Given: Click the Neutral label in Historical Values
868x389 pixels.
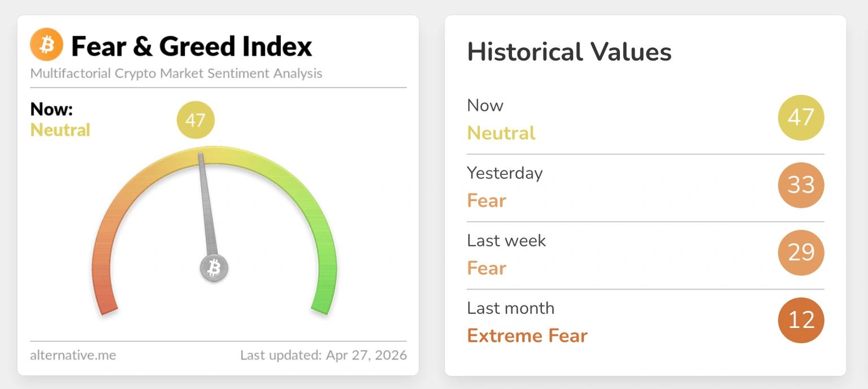Looking at the screenshot, I should pos(501,133).
